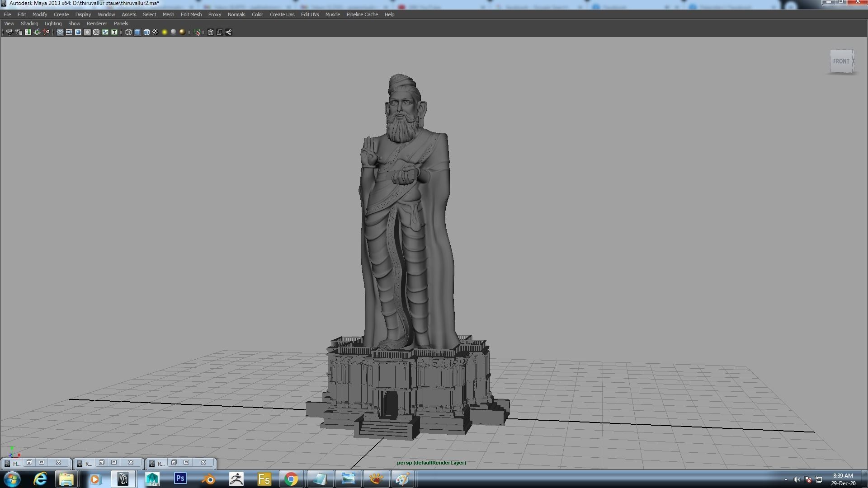Open the File menu
868x488 pixels.
[7, 14]
